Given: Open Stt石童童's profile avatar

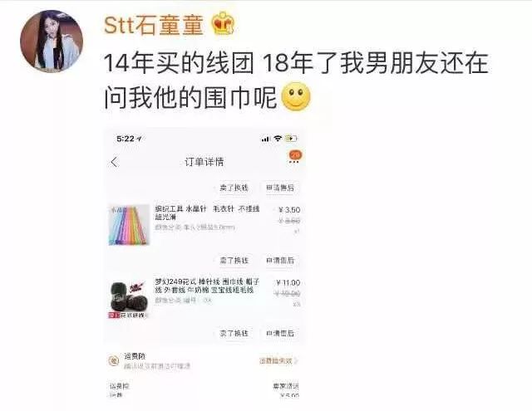Looking at the screenshot, I should [x=52, y=41].
